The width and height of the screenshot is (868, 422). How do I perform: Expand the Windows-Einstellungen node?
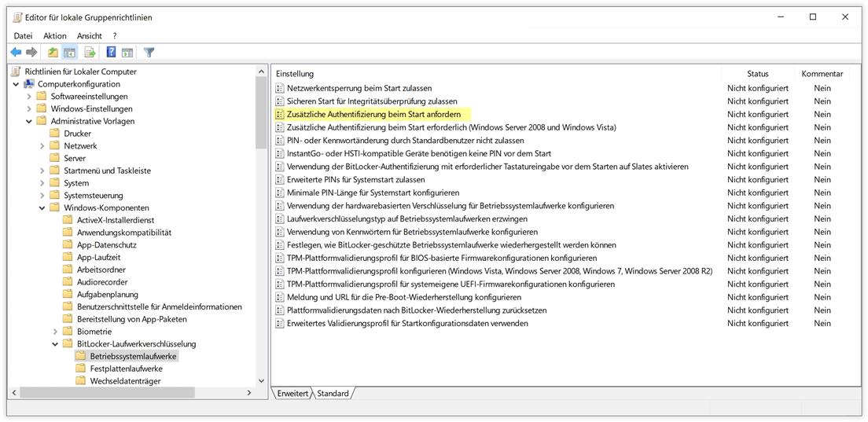(x=29, y=109)
